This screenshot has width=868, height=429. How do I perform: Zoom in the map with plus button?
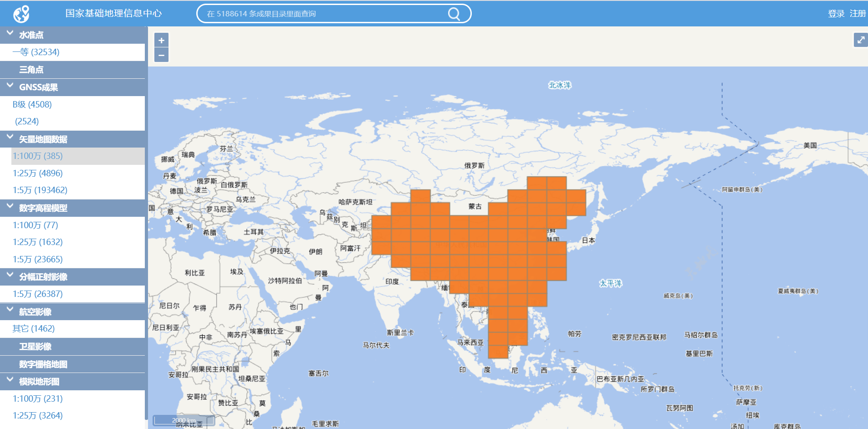click(x=161, y=40)
